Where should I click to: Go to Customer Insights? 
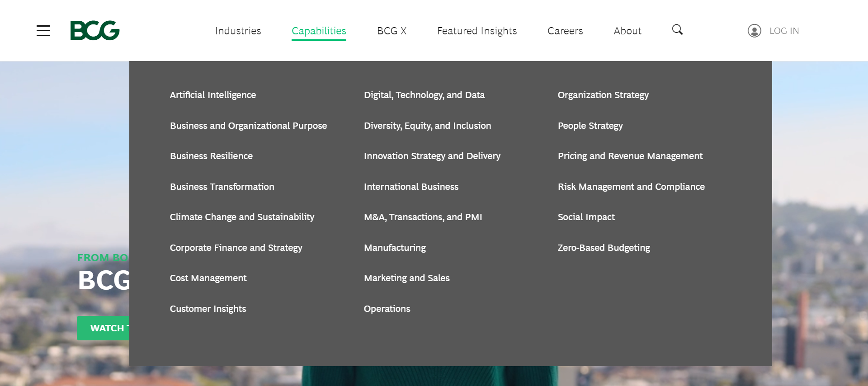pos(208,309)
